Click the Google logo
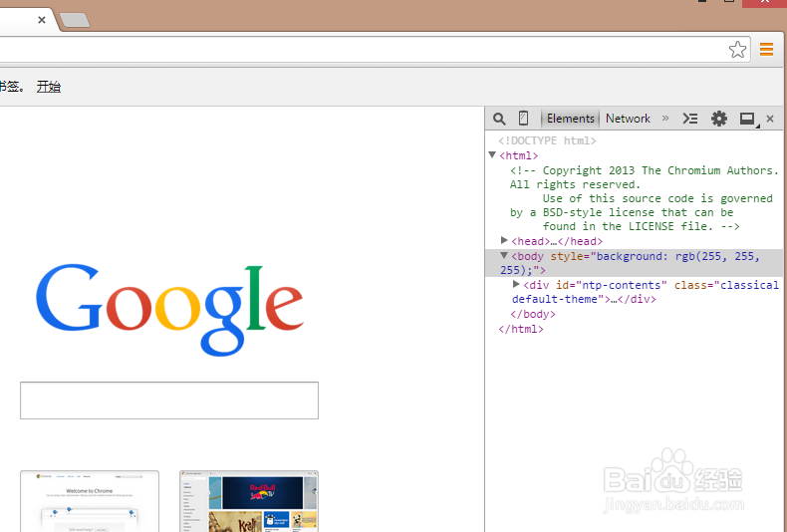787x532 pixels. click(x=169, y=310)
